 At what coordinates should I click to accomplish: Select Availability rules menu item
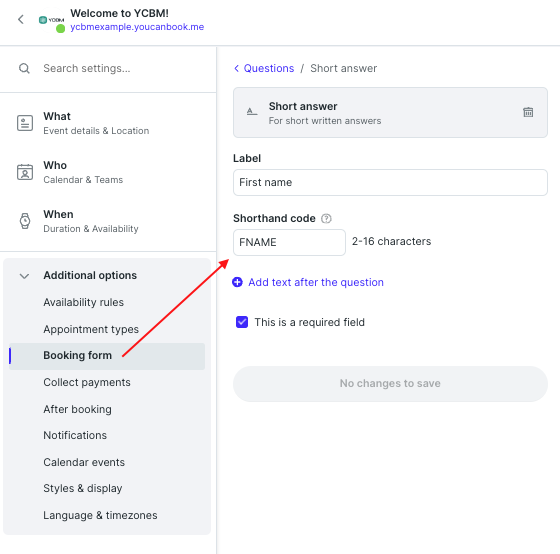(84, 303)
